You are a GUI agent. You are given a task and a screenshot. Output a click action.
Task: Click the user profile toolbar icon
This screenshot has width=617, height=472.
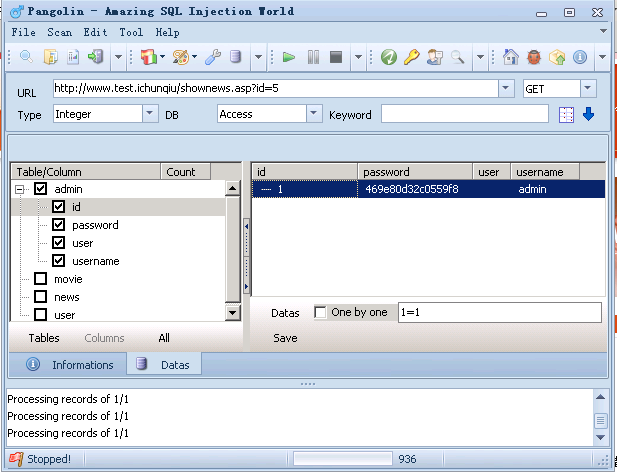pyautogui.click(x=435, y=57)
